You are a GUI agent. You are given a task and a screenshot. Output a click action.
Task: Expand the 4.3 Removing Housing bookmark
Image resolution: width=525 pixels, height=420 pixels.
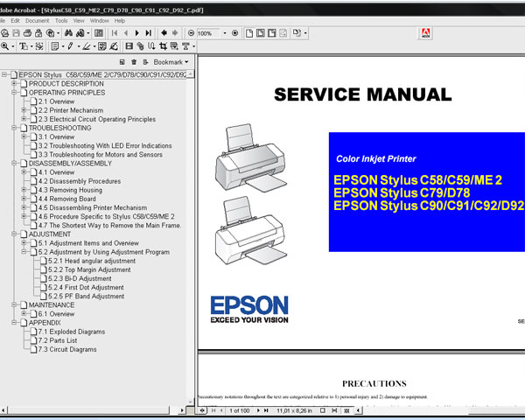click(x=24, y=189)
